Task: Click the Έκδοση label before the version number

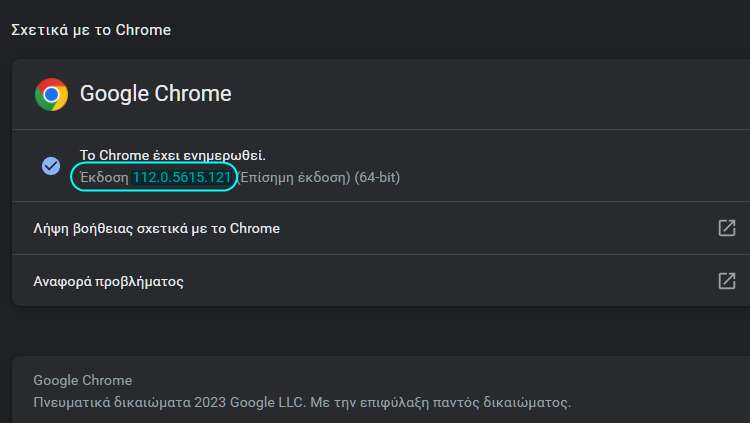Action: [x=104, y=177]
